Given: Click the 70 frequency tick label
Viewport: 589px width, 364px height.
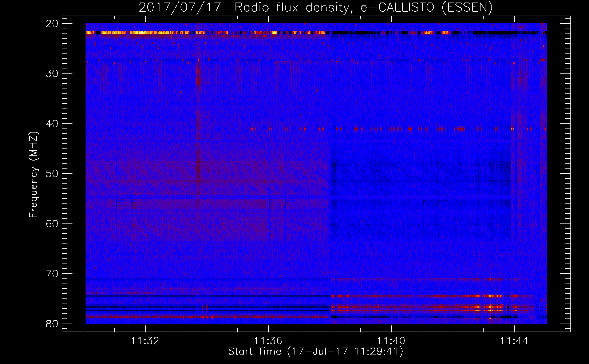Looking at the screenshot, I should 52,274.
